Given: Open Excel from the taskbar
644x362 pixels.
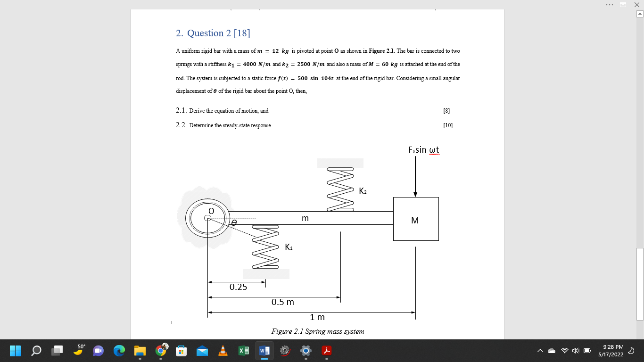Looking at the screenshot, I should (244, 351).
